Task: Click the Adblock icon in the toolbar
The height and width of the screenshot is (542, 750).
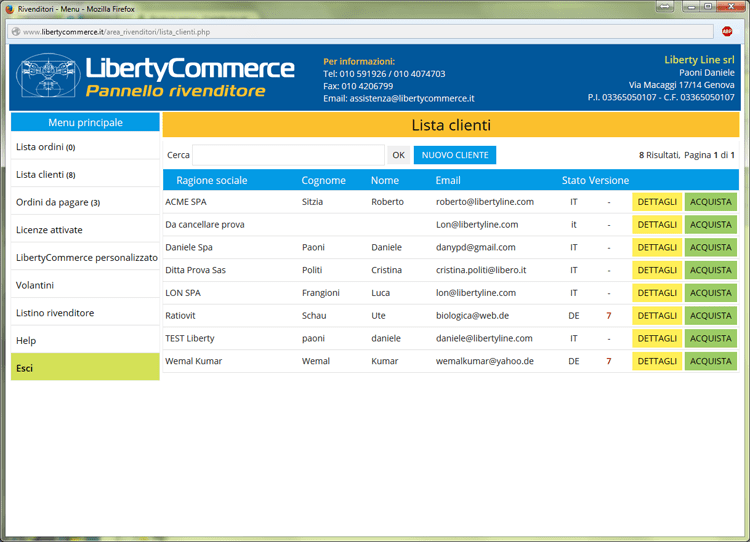Action: pyautogui.click(x=727, y=32)
